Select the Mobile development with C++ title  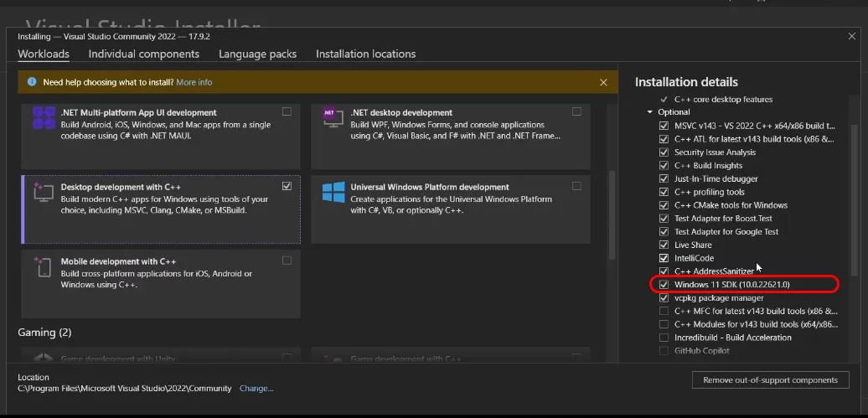[x=118, y=261]
